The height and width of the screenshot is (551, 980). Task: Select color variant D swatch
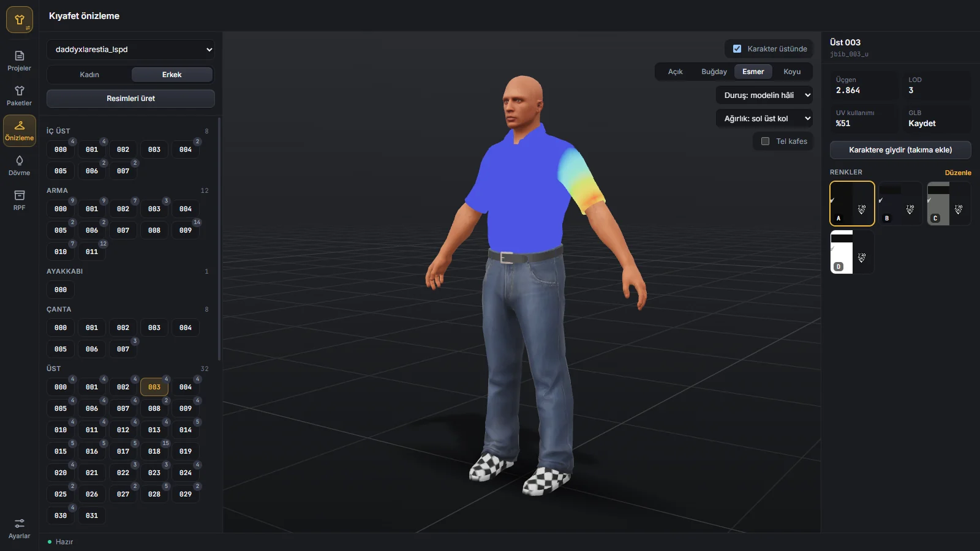pyautogui.click(x=852, y=252)
